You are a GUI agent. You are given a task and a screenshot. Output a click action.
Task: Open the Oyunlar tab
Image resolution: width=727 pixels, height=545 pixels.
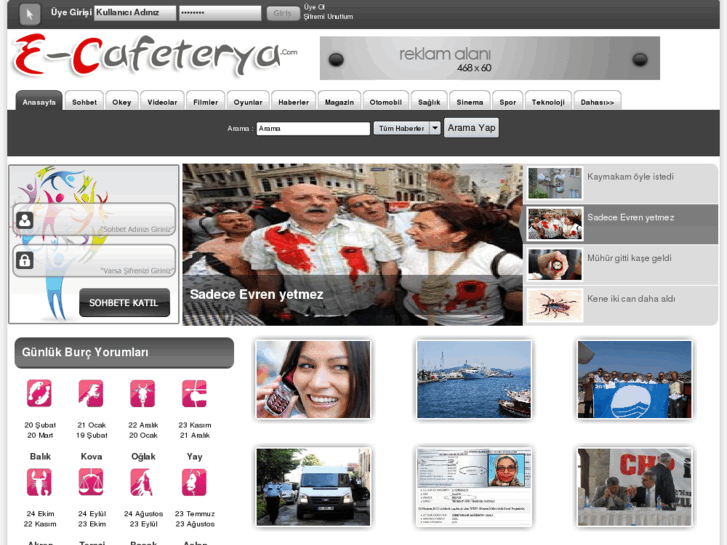coord(248,101)
